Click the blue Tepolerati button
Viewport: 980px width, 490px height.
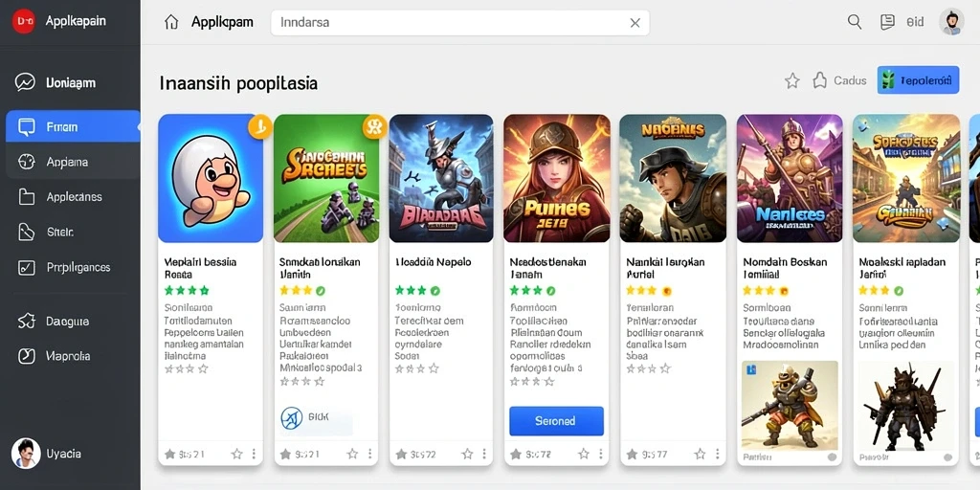coord(918,80)
